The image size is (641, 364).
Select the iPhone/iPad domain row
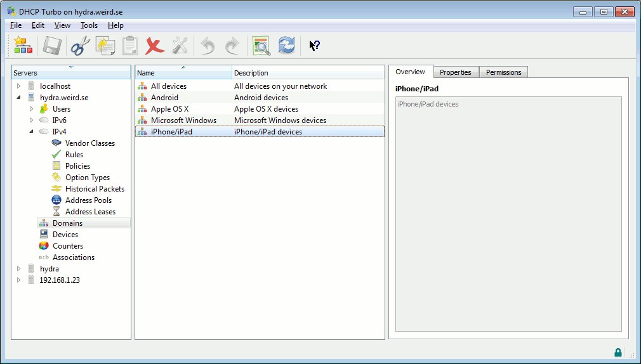coord(260,131)
